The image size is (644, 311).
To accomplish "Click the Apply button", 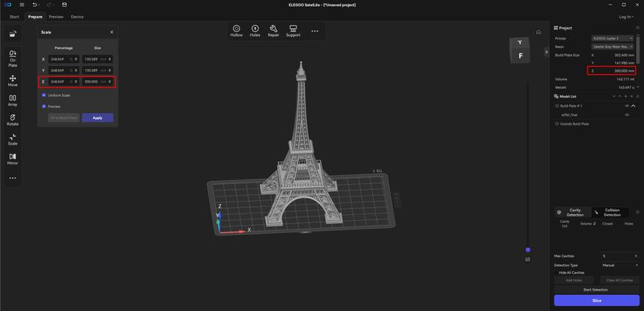I will point(98,118).
